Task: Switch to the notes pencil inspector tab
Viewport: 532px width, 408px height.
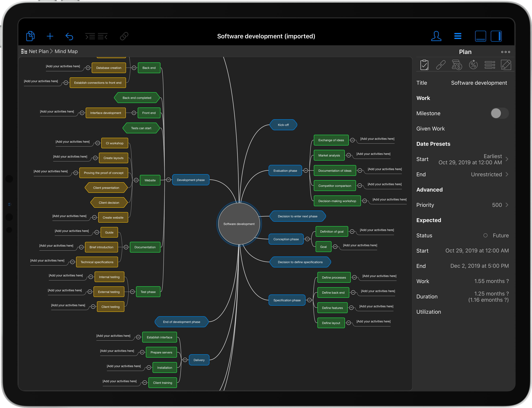Action: (x=506, y=65)
